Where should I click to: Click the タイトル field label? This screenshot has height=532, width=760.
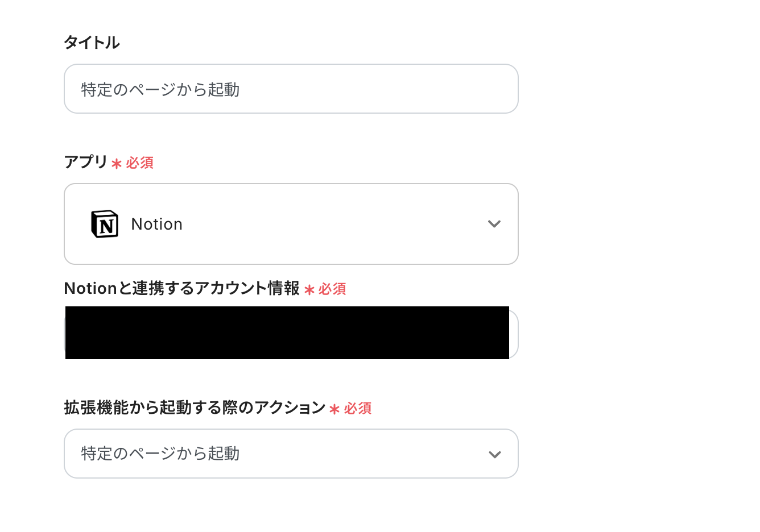coord(92,43)
